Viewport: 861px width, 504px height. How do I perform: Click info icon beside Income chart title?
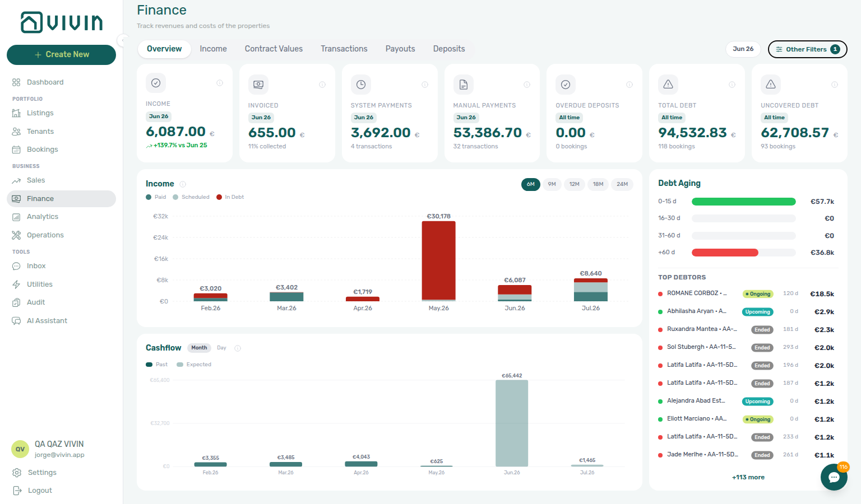click(183, 184)
